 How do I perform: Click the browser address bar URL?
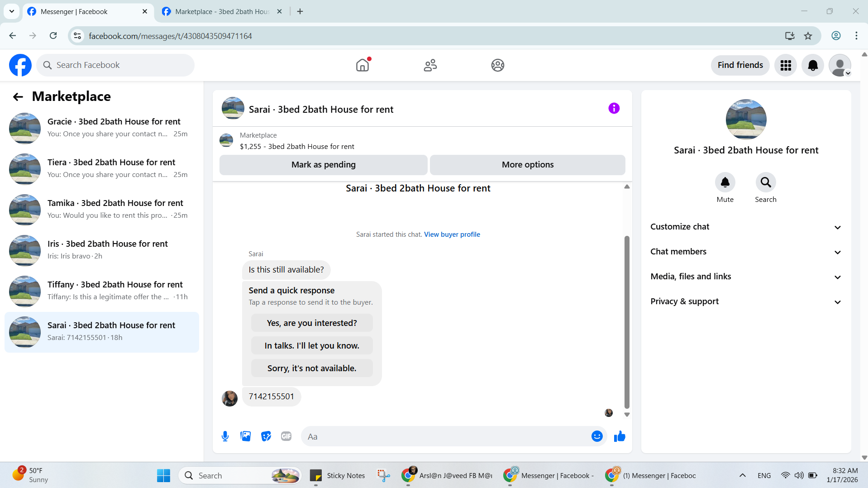[170, 36]
